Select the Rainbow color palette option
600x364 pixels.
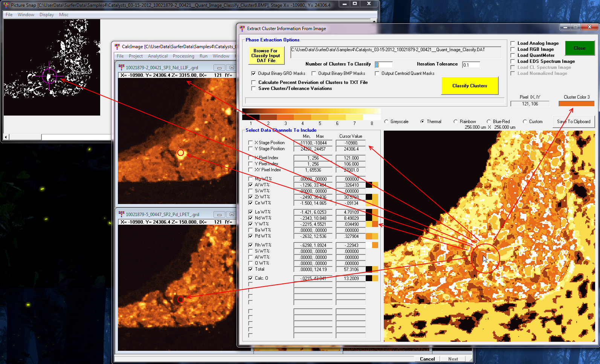pyautogui.click(x=456, y=122)
